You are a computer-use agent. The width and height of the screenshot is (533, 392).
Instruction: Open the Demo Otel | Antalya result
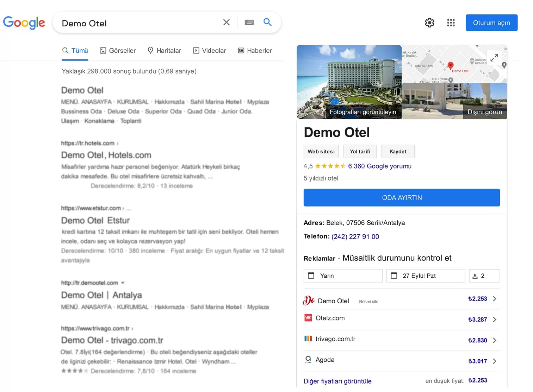(x=101, y=295)
